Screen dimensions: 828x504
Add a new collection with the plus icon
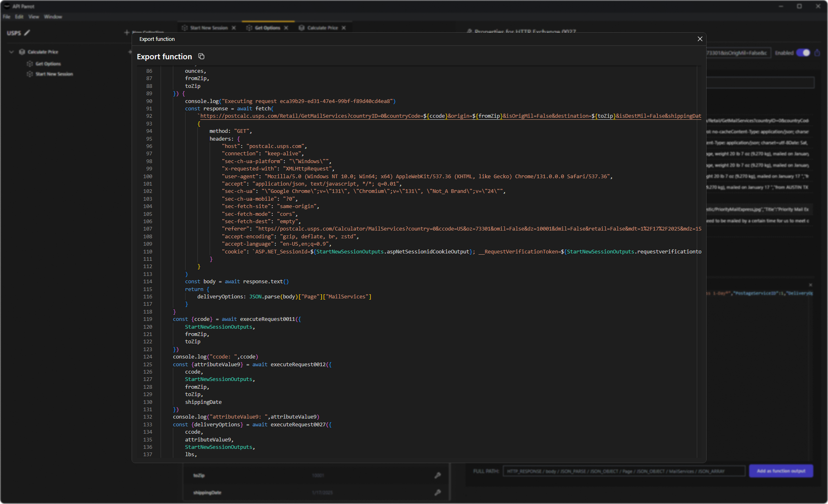pos(127,32)
